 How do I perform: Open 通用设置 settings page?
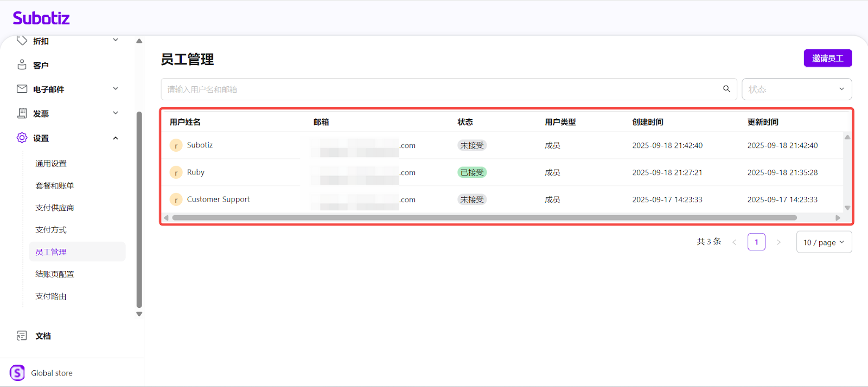click(51, 164)
